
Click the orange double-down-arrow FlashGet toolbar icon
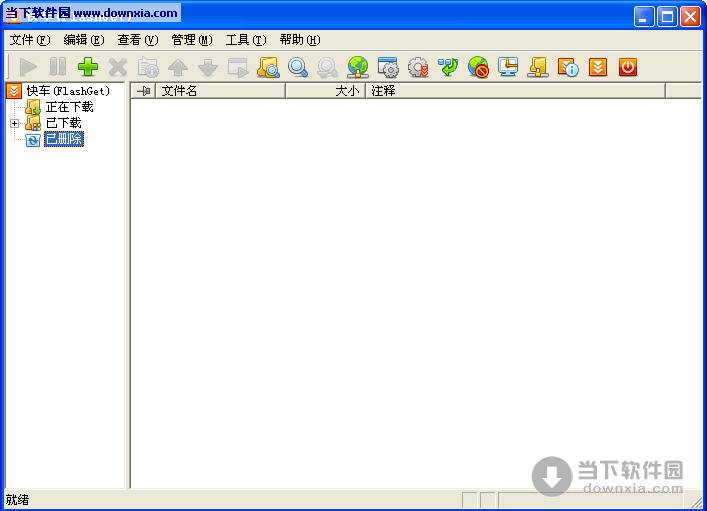598,67
